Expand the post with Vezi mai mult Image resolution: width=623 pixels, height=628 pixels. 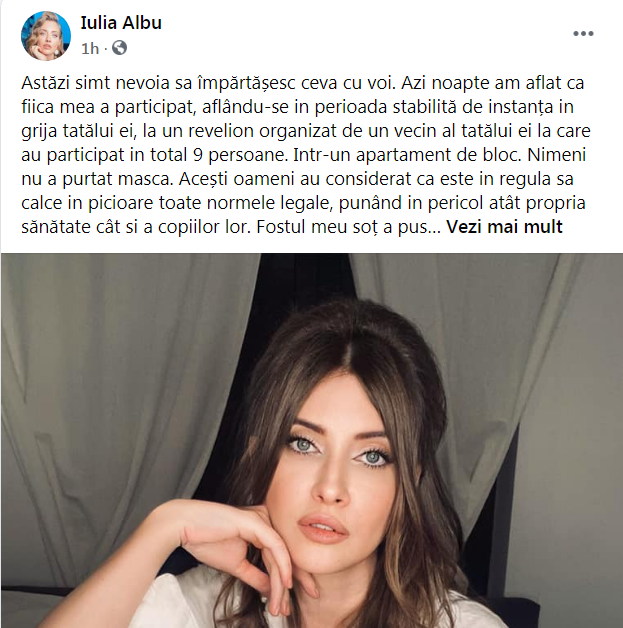click(504, 227)
